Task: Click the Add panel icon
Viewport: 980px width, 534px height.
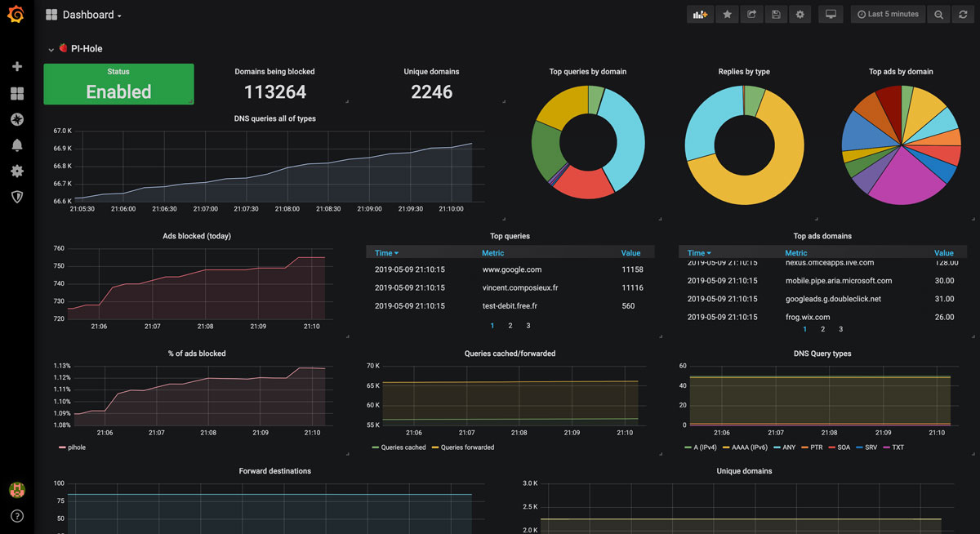Action: pyautogui.click(x=700, y=14)
